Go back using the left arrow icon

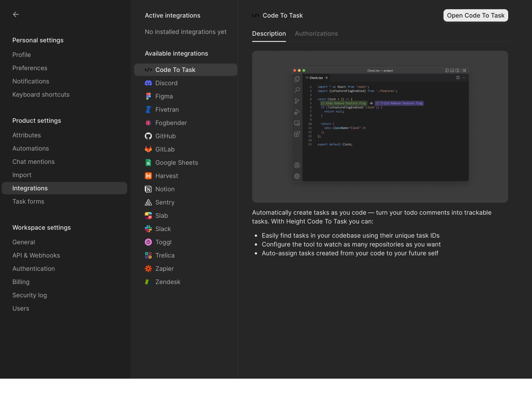(x=16, y=14)
